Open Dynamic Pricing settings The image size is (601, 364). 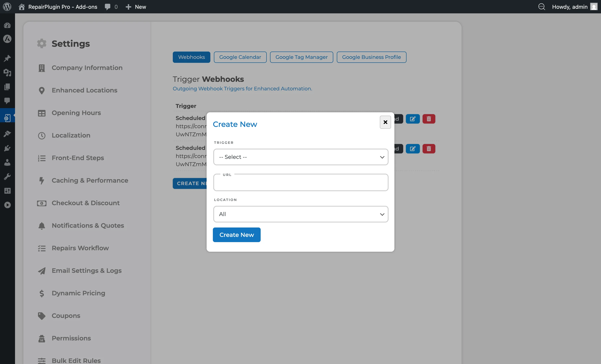(78, 293)
